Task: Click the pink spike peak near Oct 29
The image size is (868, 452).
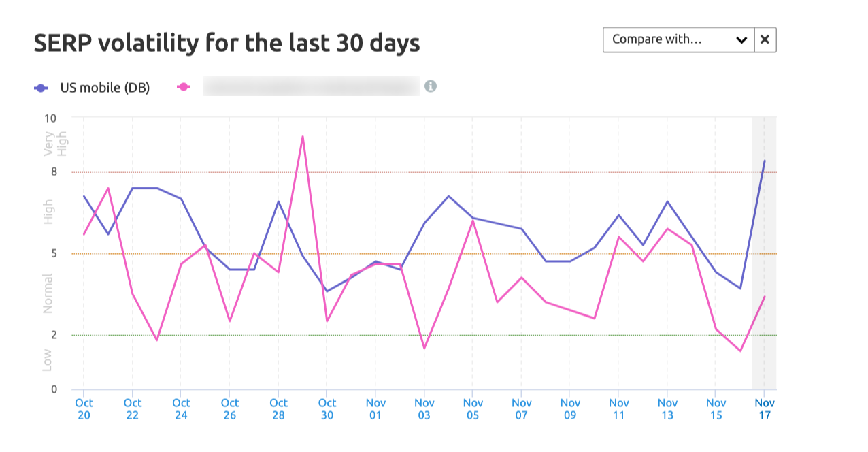Action: pos(302,137)
